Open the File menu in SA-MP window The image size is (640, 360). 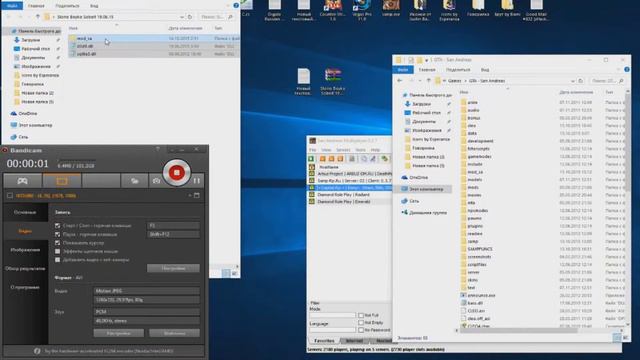313,150
